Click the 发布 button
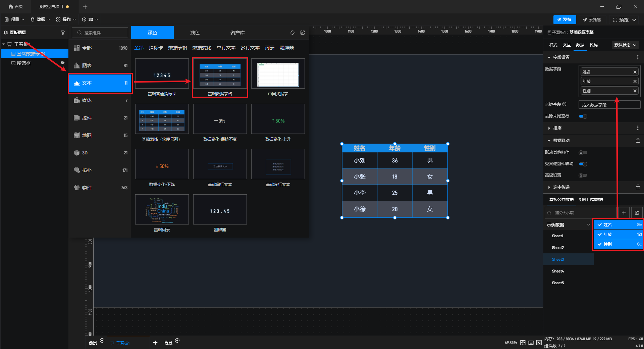 [565, 20]
